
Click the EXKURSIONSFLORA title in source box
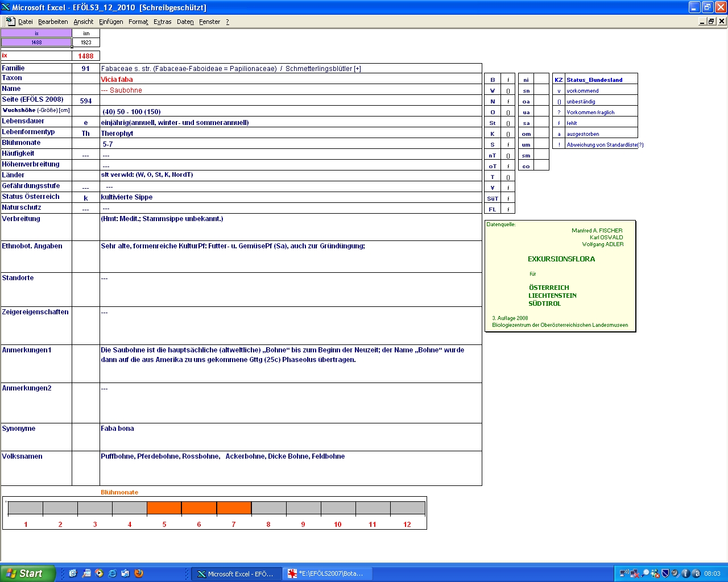tap(561, 259)
